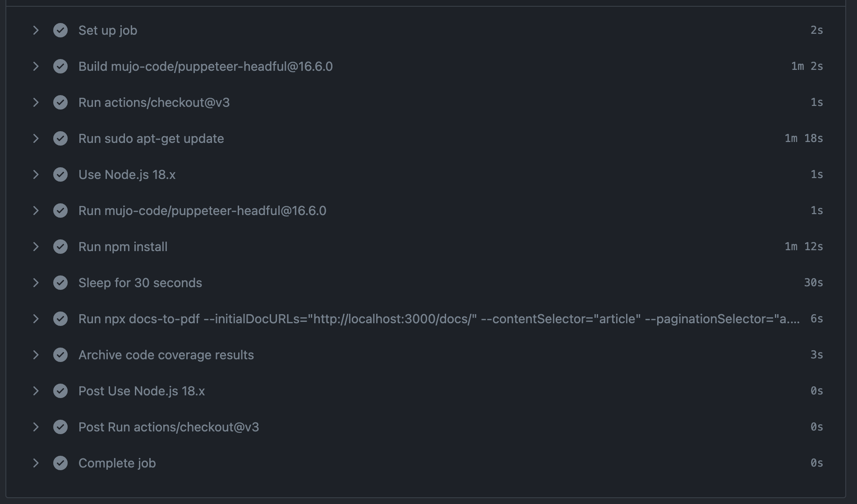The height and width of the screenshot is (504, 857).
Task: Click the status icon for Run npm install
Action: (61, 247)
